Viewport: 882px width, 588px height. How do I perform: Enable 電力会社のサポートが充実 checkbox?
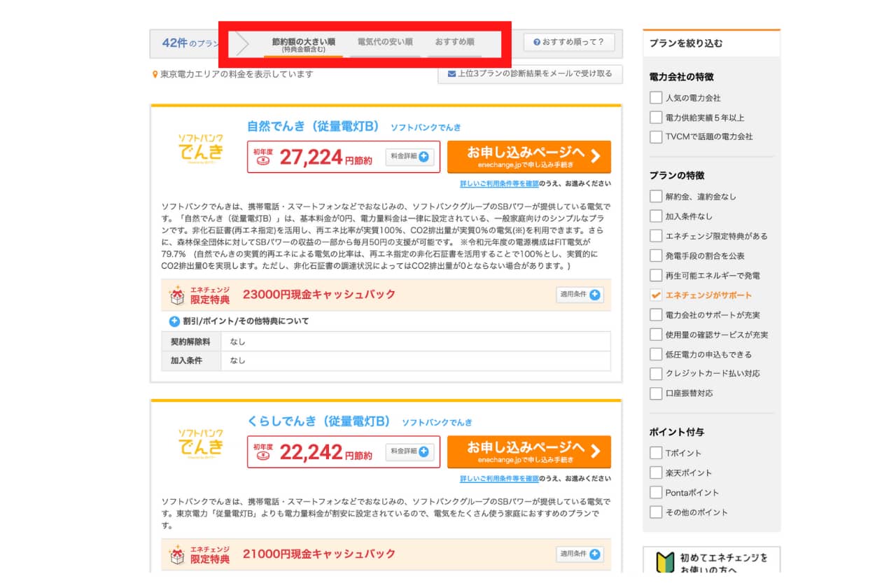(656, 315)
